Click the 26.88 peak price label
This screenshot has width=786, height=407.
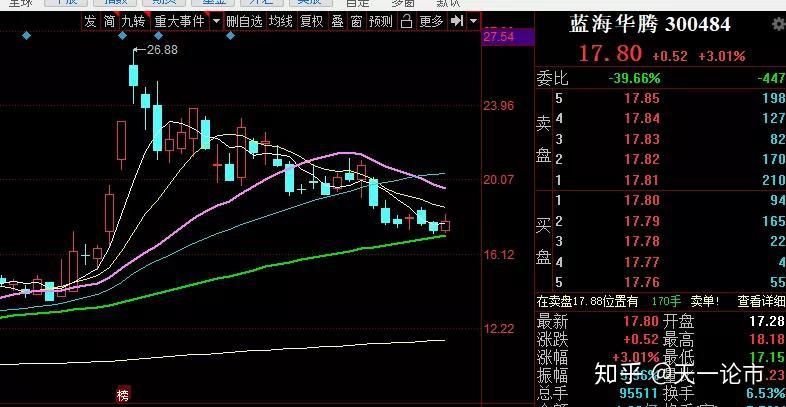[162, 50]
